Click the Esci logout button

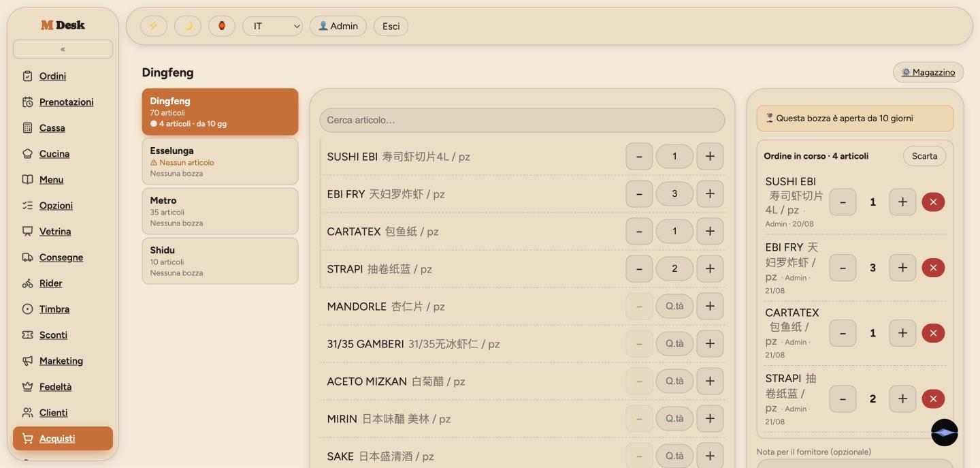coord(391,26)
